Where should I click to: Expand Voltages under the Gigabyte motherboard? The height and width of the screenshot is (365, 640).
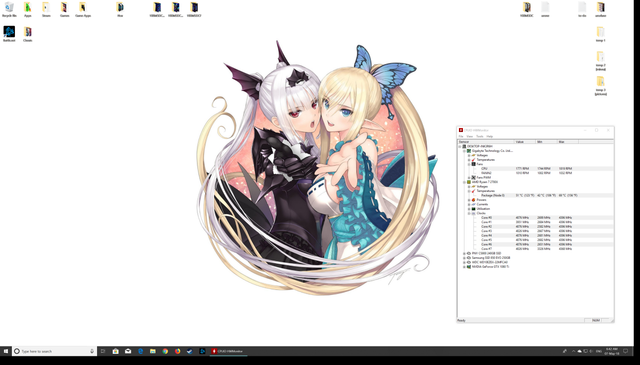tap(469, 155)
